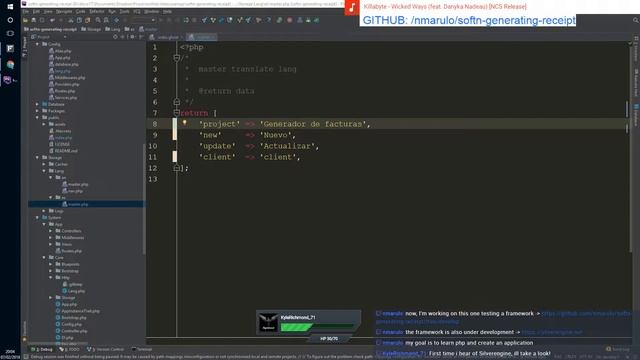Screen dimensions: 640x360
Task: Click the Save All toolbar icon
Action: tap(33, 20)
